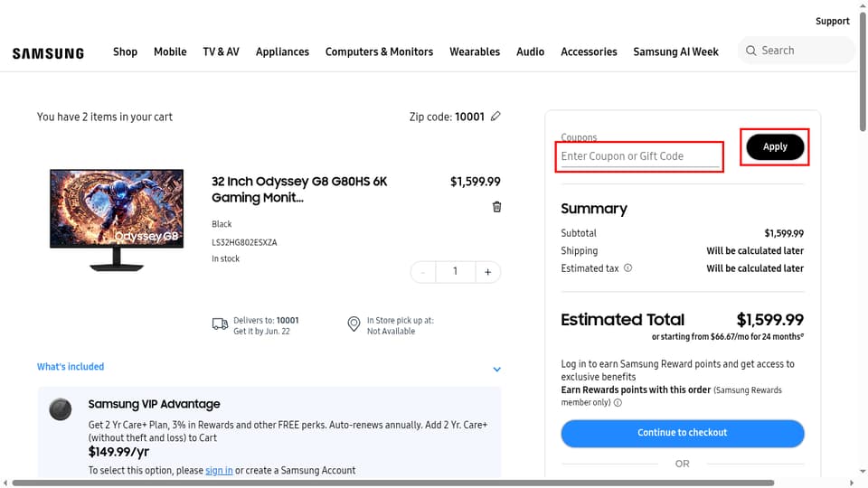Screen dimensions: 868x488
Task: Click the Enter Coupon or Gift Code field
Action: pyautogui.click(x=639, y=156)
